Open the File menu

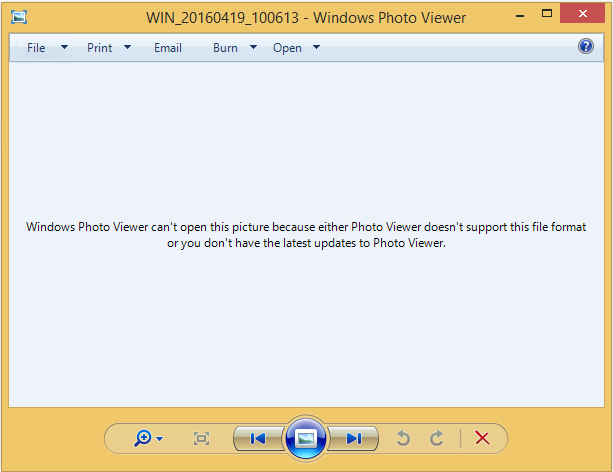[36, 48]
